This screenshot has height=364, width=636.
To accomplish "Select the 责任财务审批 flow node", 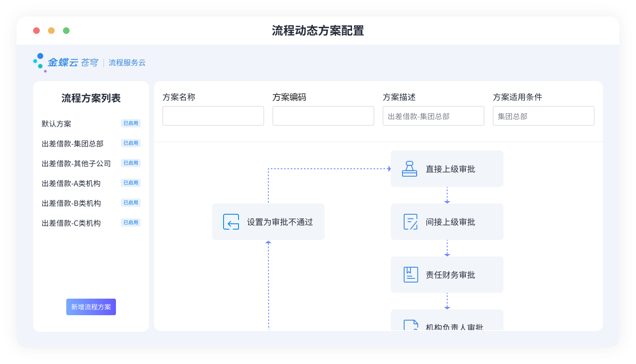I will pyautogui.click(x=447, y=275).
